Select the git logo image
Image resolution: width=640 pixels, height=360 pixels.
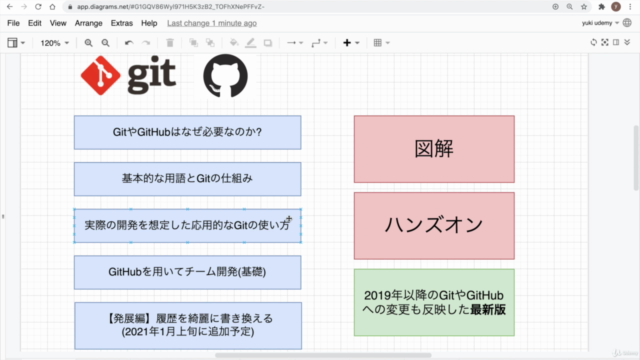click(x=128, y=76)
